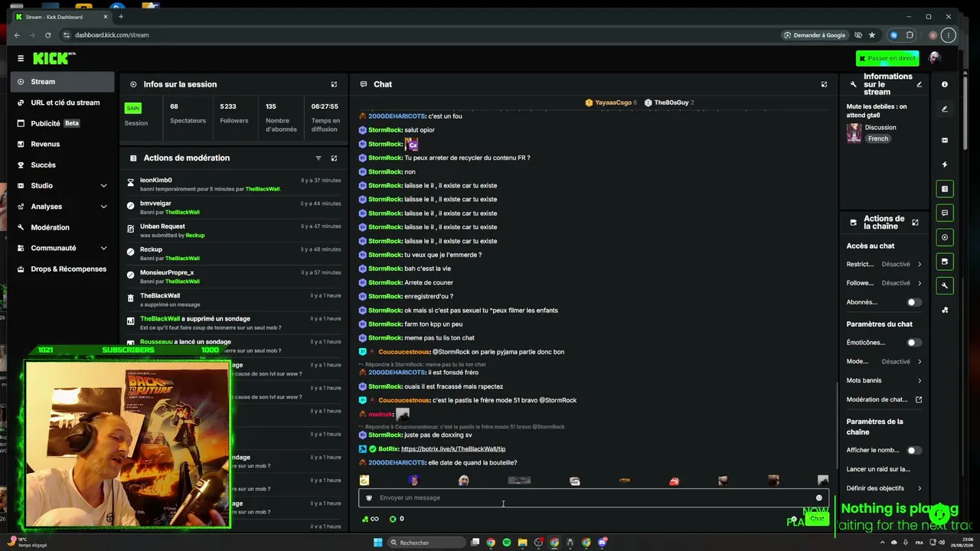Open Définir des objectifs
The image size is (980, 551).
point(884,488)
